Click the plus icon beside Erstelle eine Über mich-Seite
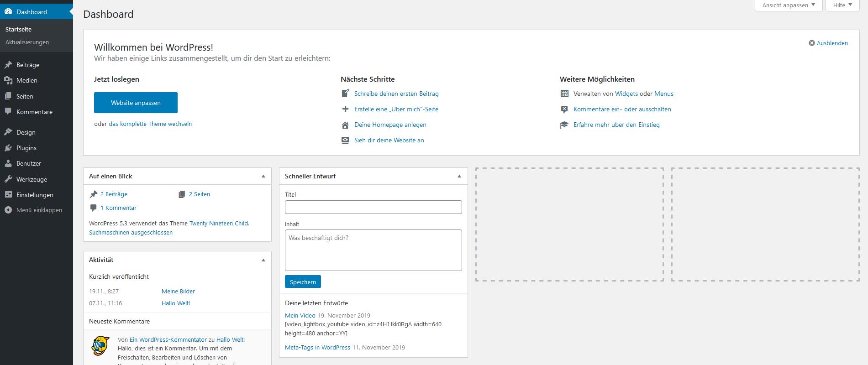868x365 pixels. tap(345, 109)
